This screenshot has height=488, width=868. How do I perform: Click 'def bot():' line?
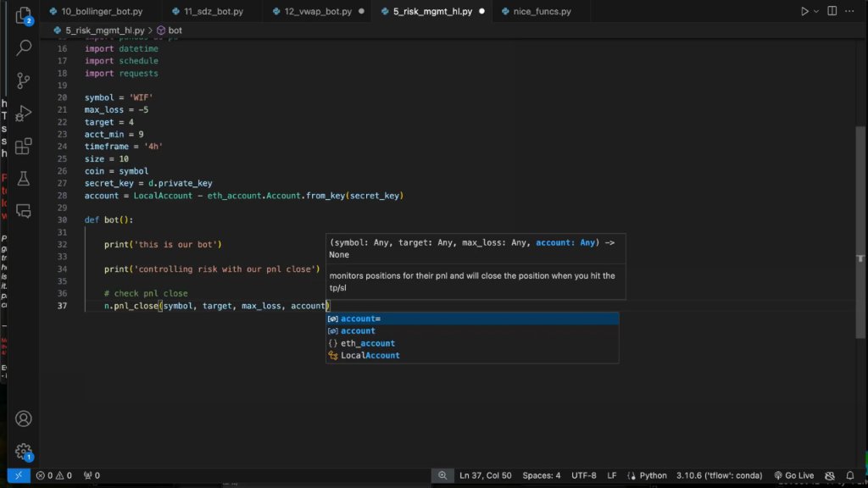[x=108, y=219]
